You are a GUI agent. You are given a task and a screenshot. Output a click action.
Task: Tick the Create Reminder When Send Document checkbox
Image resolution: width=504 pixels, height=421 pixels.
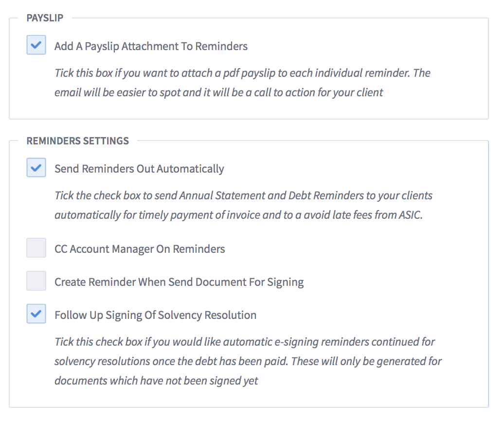coord(36,281)
